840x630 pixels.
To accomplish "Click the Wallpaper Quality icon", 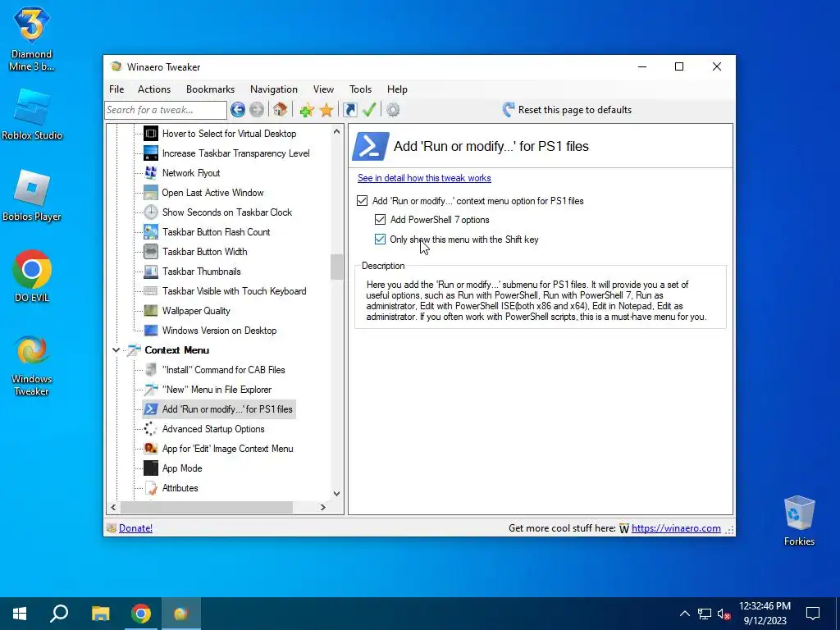I will point(151,311).
